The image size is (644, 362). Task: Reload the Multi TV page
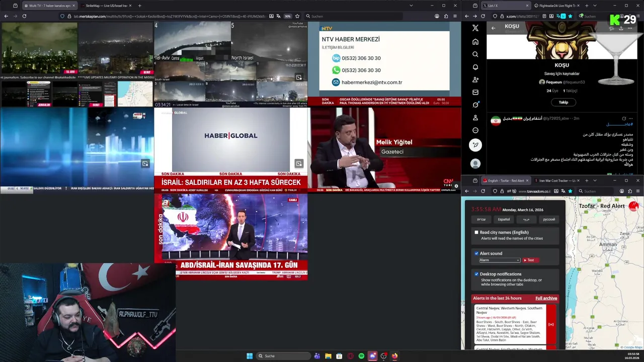(x=24, y=16)
